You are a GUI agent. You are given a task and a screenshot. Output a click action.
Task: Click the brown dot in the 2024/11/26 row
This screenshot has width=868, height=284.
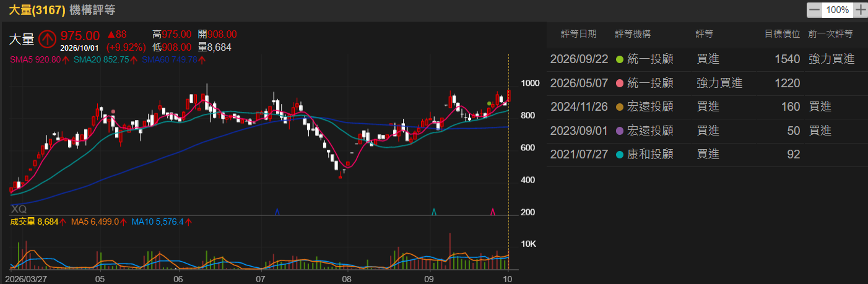(x=619, y=107)
